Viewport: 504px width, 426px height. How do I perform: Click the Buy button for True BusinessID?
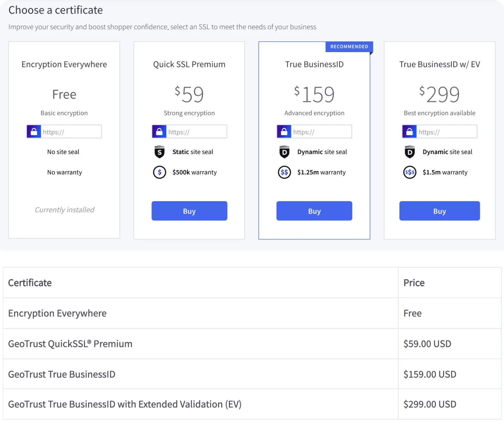click(314, 211)
